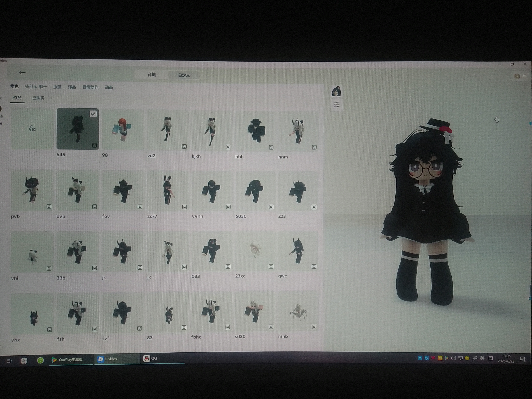
Task: Click the emote icon on vd2 outfit
Action: coord(184,146)
